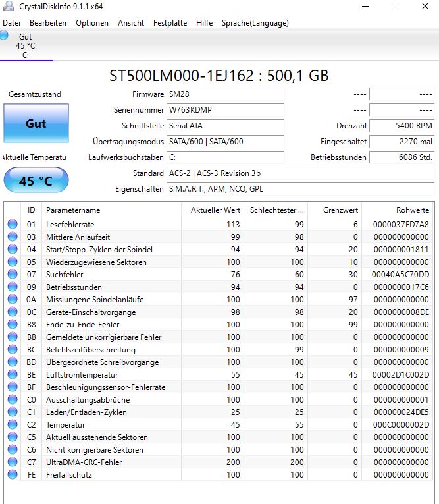Click the CrystalDiskInfo title bar app icon
Image resolution: width=439 pixels, height=504 pixels.
pyautogui.click(x=8, y=6)
